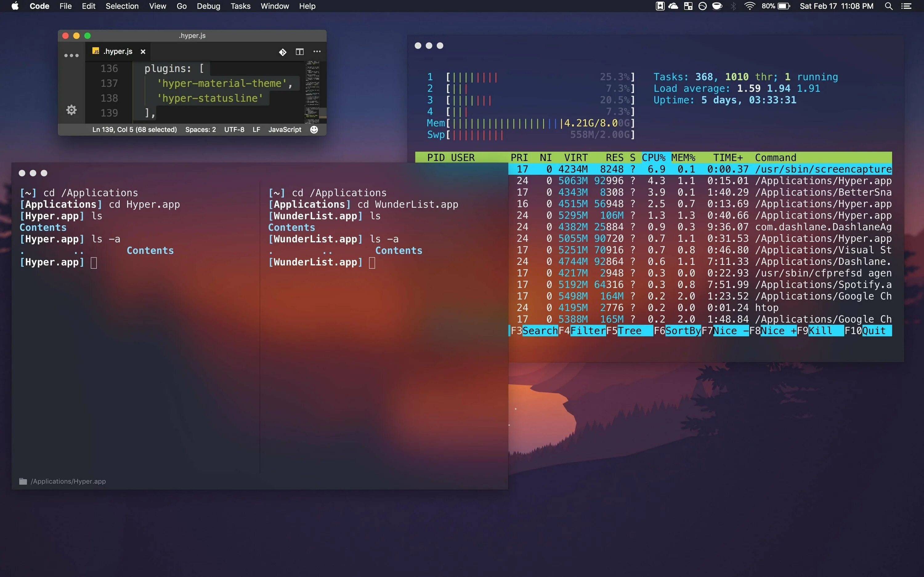
Task: Change language mode from JavaScript
Action: click(285, 130)
